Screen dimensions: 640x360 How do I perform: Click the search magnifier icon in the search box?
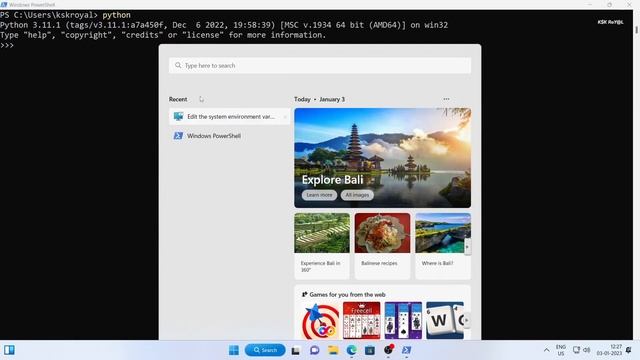point(178,65)
